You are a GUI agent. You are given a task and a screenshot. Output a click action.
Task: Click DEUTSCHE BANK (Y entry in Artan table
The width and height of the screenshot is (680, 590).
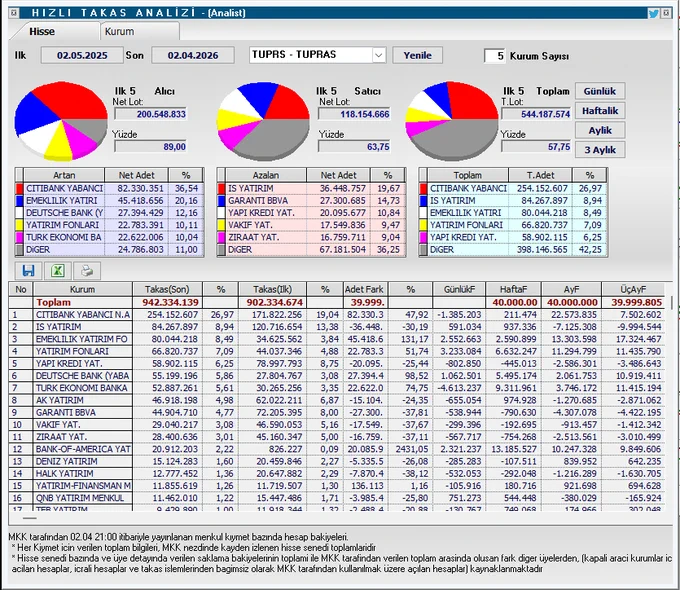64,213
